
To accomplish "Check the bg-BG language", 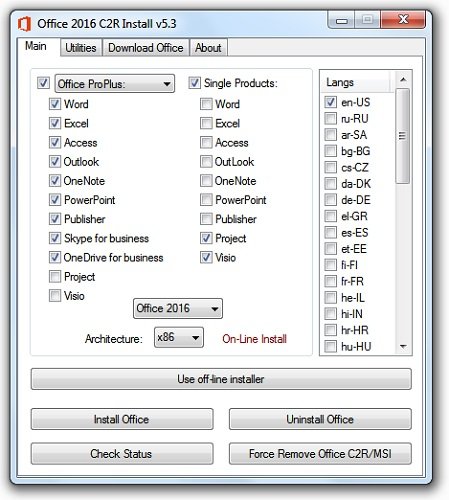I will tap(330, 151).
